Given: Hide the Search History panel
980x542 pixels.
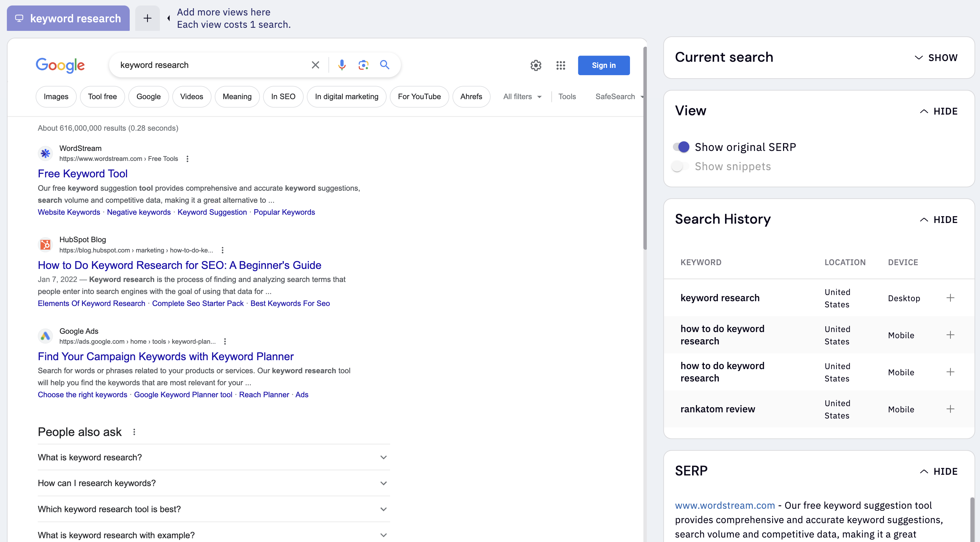Looking at the screenshot, I should coord(939,220).
